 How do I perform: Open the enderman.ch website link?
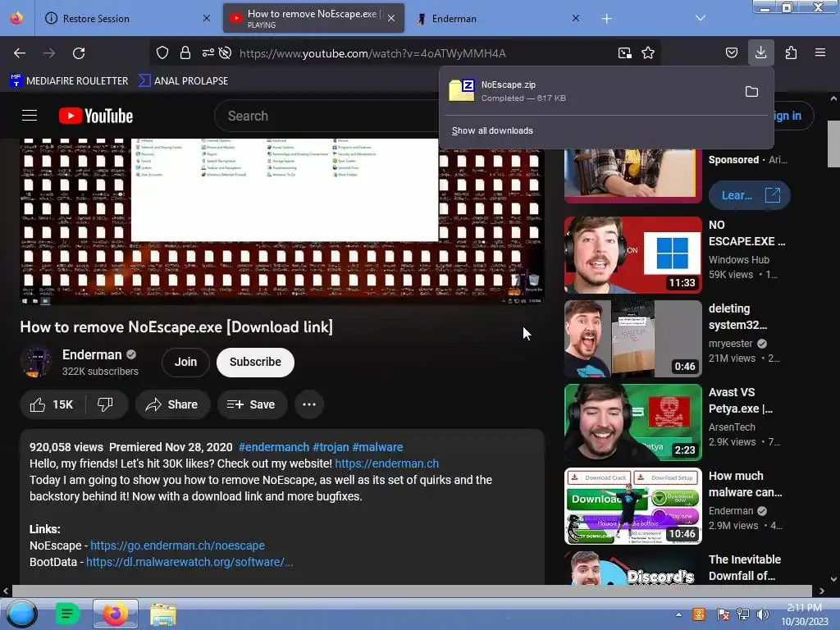(387, 463)
